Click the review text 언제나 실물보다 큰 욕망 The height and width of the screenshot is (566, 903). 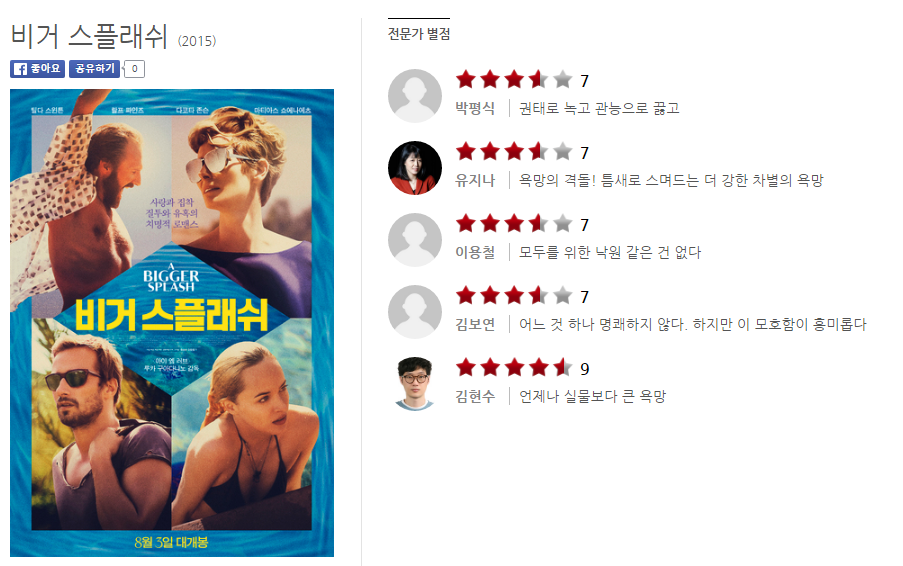(593, 396)
